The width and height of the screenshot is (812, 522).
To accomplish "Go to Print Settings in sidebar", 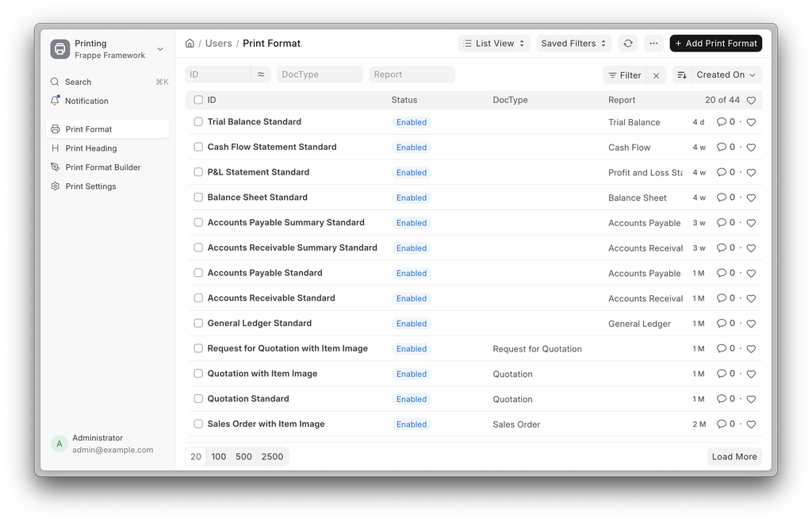I will [90, 186].
